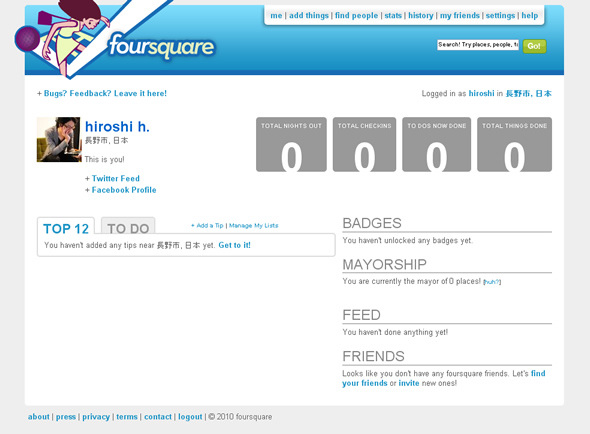590x434 pixels.
Task: Click 'You haven't done anything yet!' text
Action: tap(395, 332)
